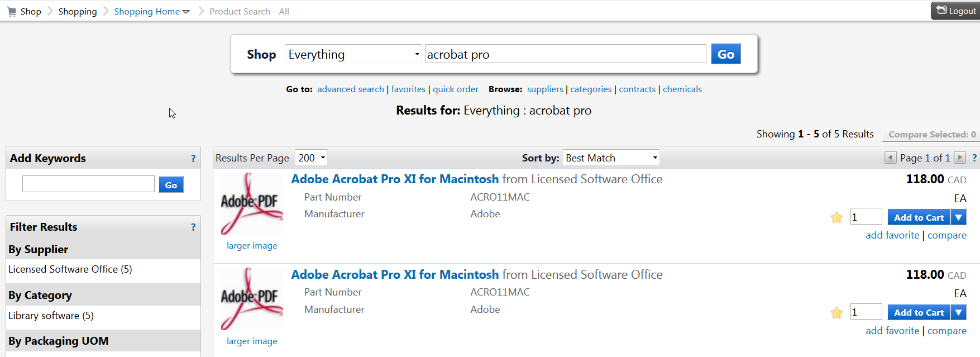Open the Sort by Best Match dropdown
980x357 pixels.
click(611, 158)
